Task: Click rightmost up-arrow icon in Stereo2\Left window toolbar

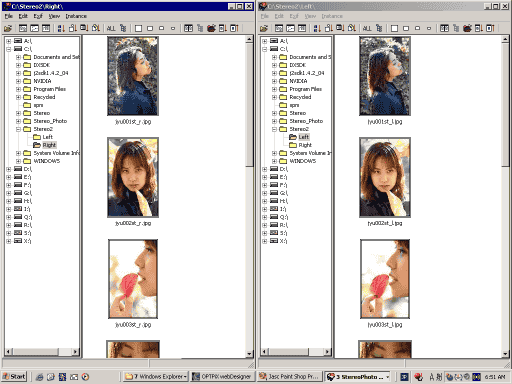Action: 490,28
